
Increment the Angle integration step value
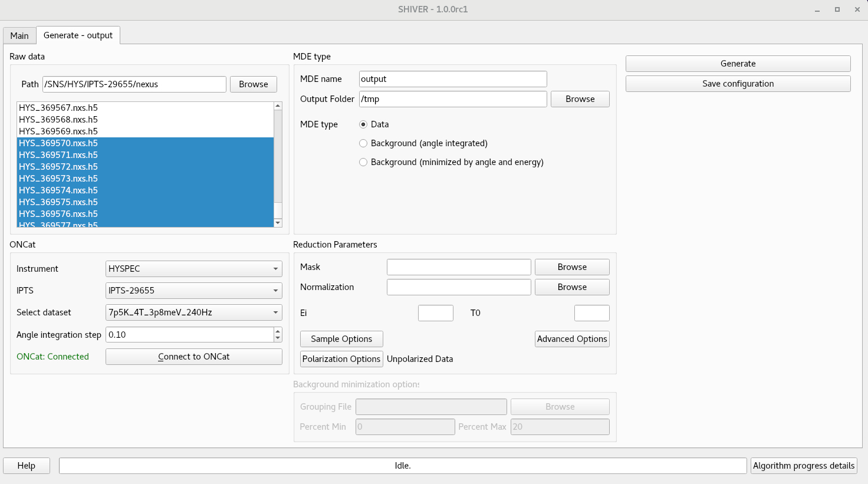tap(277, 331)
